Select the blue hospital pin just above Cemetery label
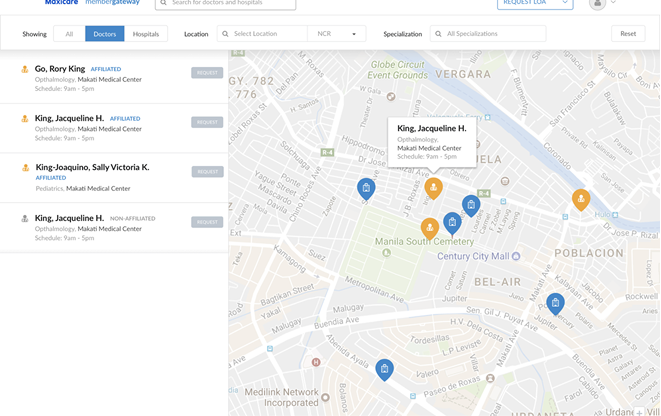Viewport: 661px width, 416px height. pos(452,223)
